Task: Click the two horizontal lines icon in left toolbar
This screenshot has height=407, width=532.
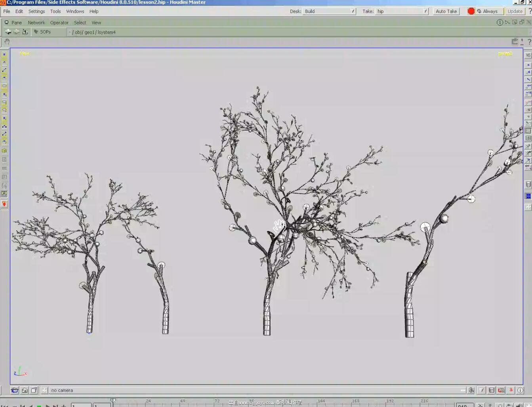Action: [x=4, y=168]
